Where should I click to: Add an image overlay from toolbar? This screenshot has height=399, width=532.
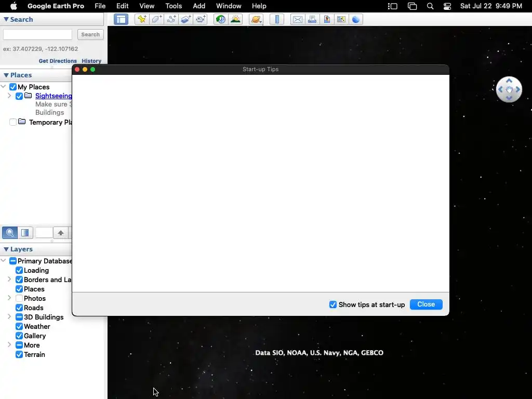click(186, 19)
